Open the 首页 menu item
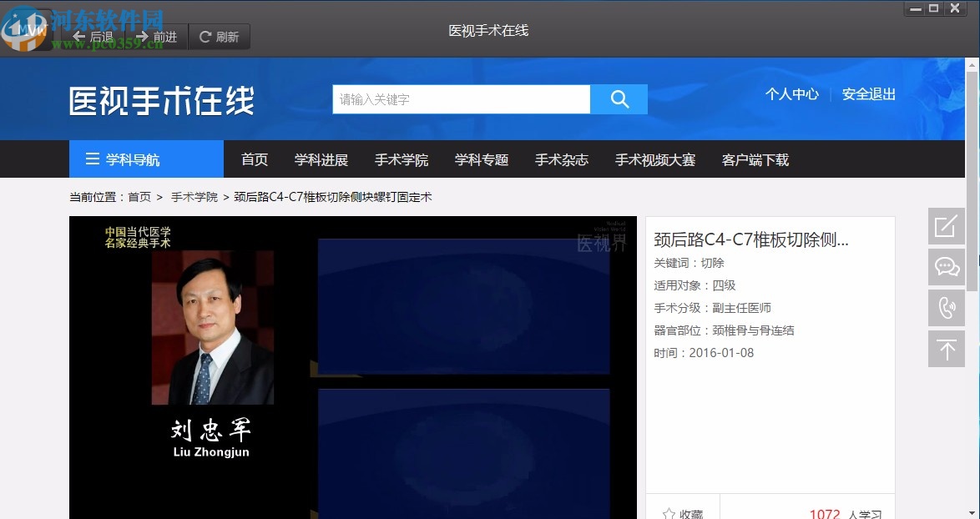Screen dimensions: 980x519 coord(255,159)
